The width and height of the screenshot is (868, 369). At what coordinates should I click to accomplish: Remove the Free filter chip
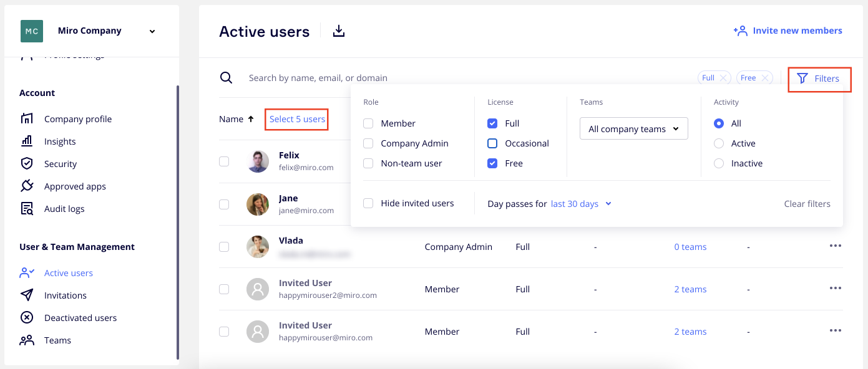click(765, 78)
